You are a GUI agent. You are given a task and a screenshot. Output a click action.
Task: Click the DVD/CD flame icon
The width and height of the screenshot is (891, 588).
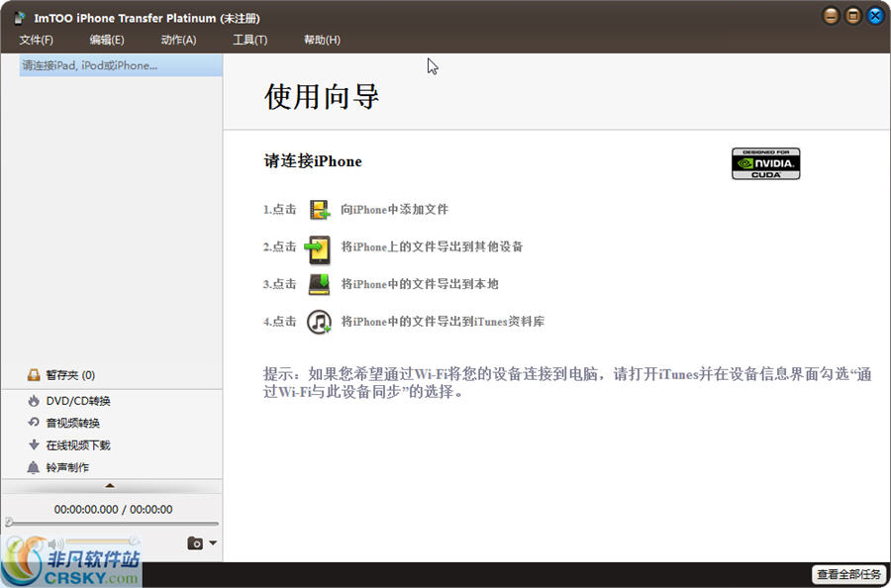click(34, 401)
